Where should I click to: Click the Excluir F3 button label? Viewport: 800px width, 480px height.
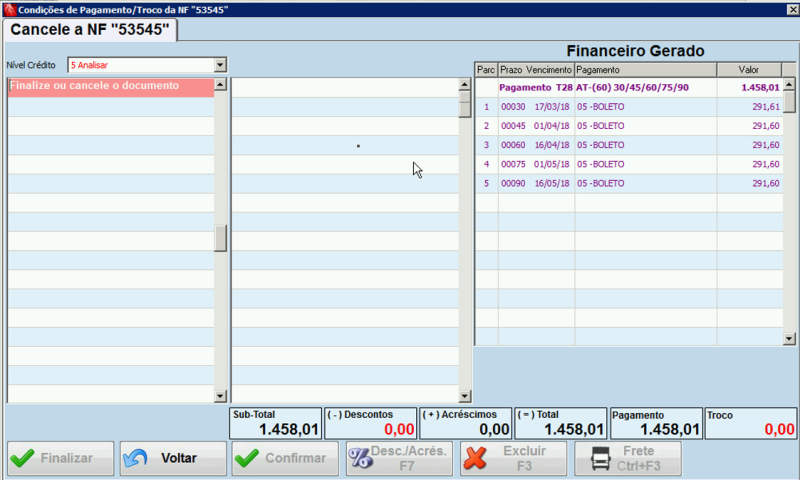point(524,458)
